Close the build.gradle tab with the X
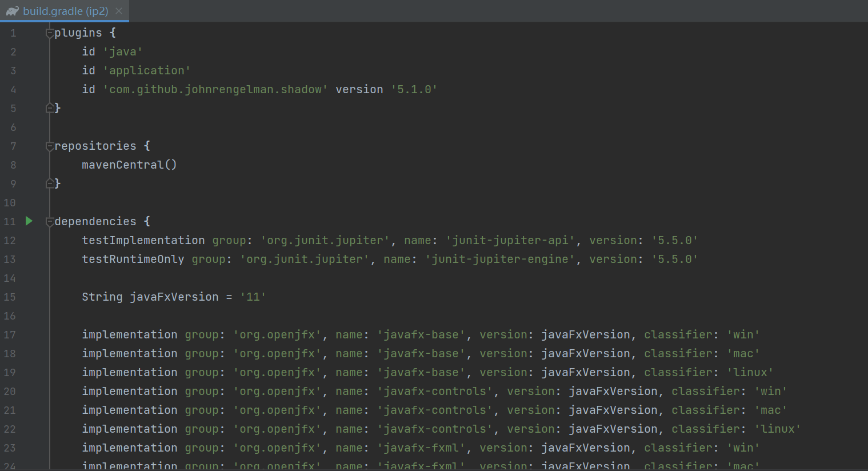This screenshot has height=471, width=868. click(119, 10)
